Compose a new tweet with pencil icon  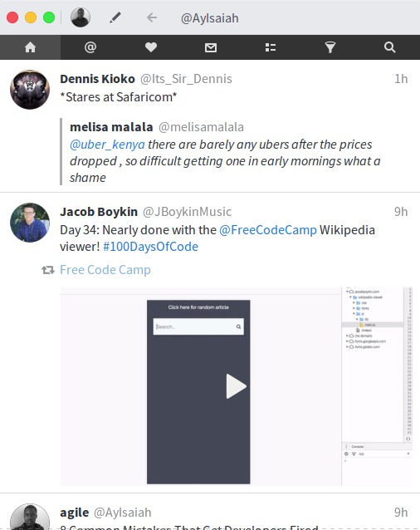point(115,17)
